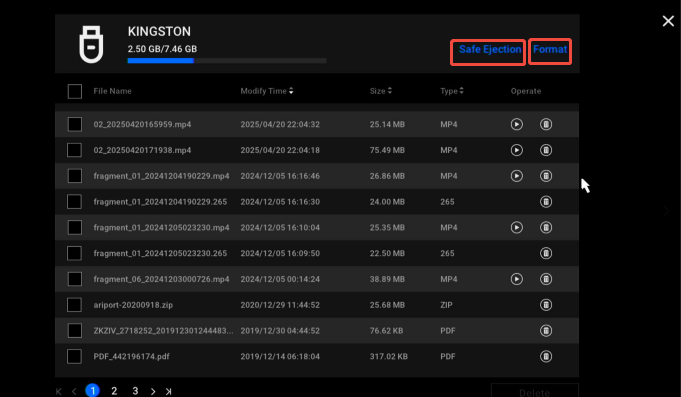
Task: Click trash icon for ariport-20200918.zip
Action: [x=546, y=305]
